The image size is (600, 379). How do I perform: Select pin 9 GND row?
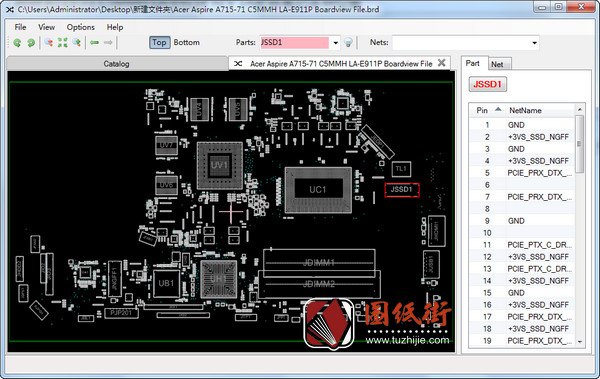(522, 221)
